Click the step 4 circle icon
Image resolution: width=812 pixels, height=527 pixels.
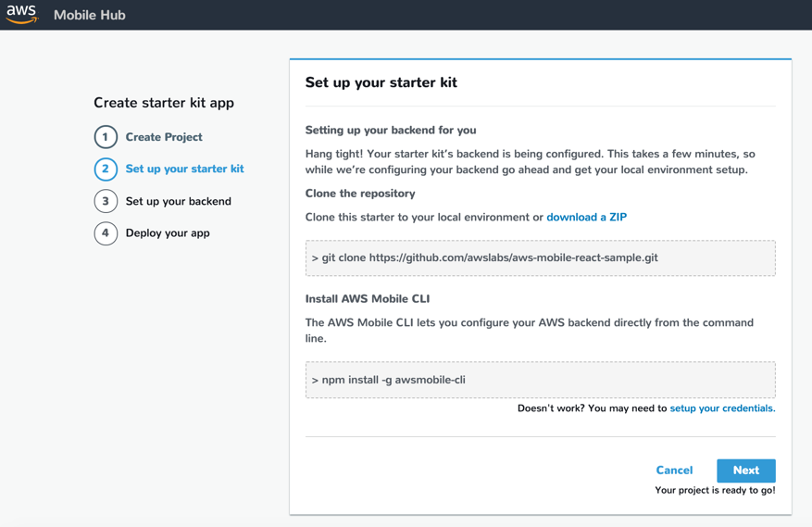pos(106,233)
